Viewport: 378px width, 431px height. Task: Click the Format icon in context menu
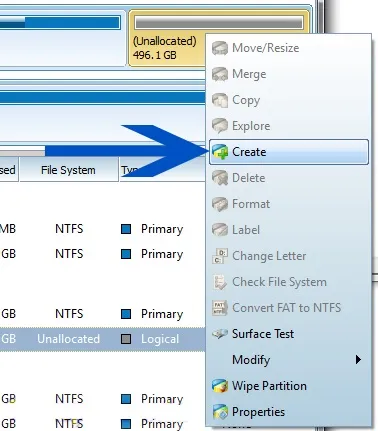click(x=220, y=204)
